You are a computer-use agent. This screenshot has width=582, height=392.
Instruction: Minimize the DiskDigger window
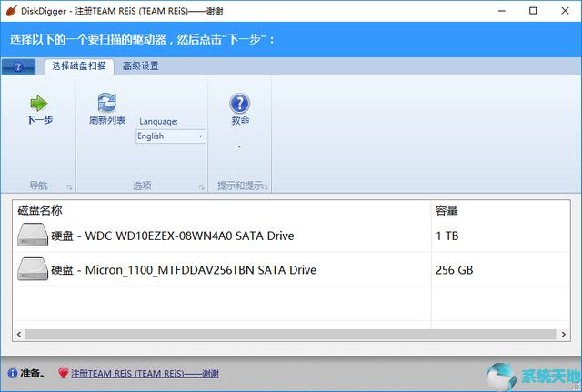(x=502, y=11)
